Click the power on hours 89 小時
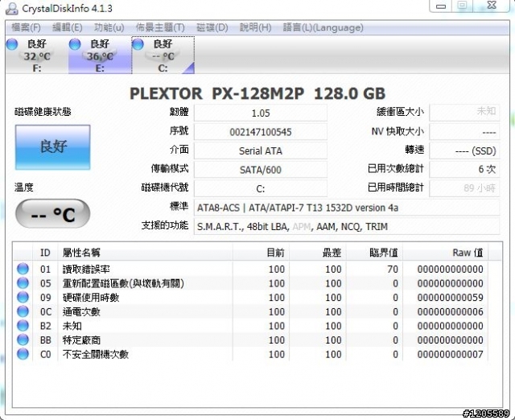515x420 pixels. pyautogui.click(x=464, y=188)
